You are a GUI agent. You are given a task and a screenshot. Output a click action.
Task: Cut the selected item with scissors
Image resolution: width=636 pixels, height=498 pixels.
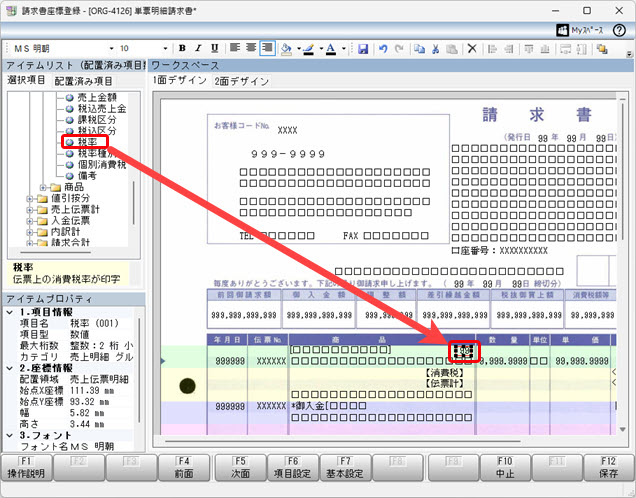[x=436, y=49]
